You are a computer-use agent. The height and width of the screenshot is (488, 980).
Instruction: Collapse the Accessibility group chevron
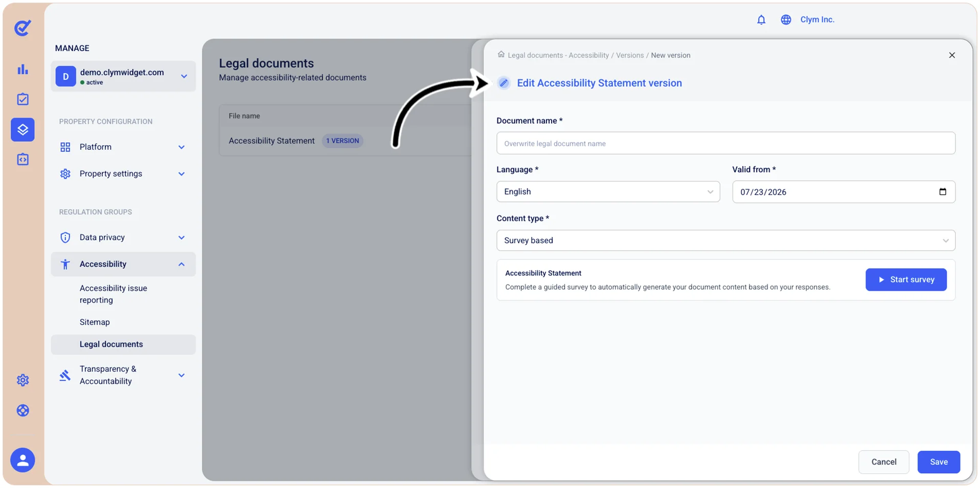[181, 264]
